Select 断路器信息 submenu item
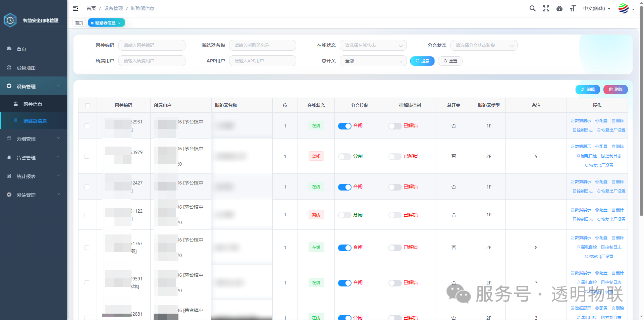The image size is (644, 320). (34, 121)
